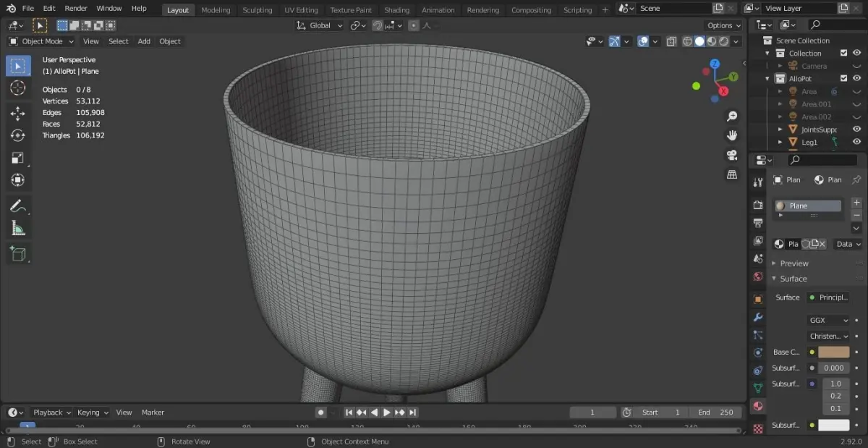Viewport: 868px width, 448px height.
Task: Open the Playback dropdown
Action: pos(52,413)
